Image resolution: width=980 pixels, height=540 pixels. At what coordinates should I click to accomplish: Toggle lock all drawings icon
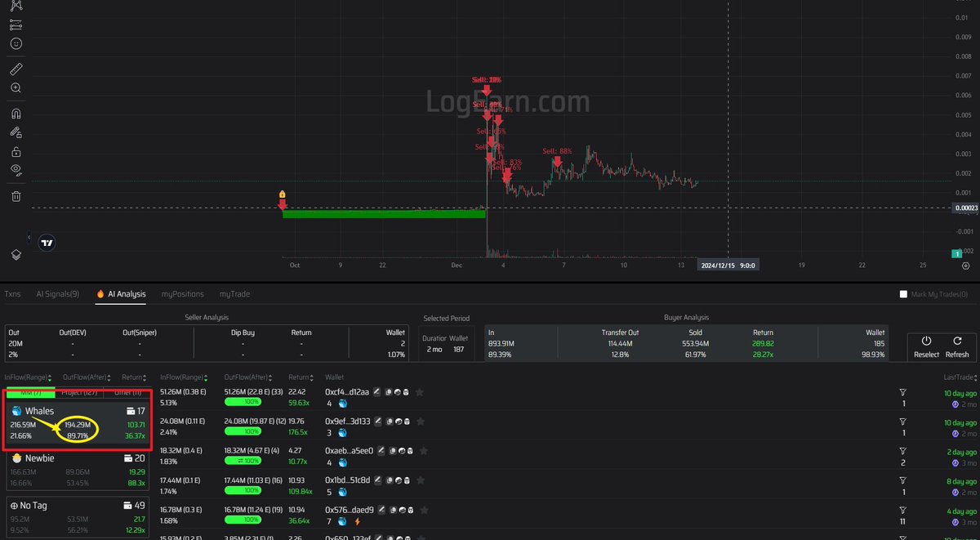(16, 152)
